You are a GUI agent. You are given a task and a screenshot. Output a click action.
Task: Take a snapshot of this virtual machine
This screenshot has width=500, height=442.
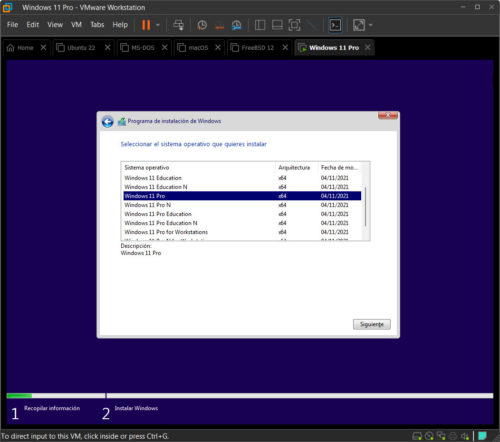[x=202, y=25]
